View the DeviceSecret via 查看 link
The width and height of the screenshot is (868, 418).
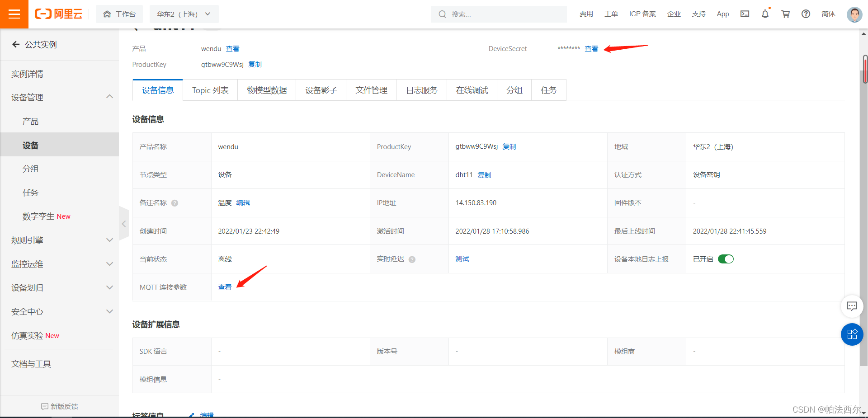pyautogui.click(x=591, y=49)
